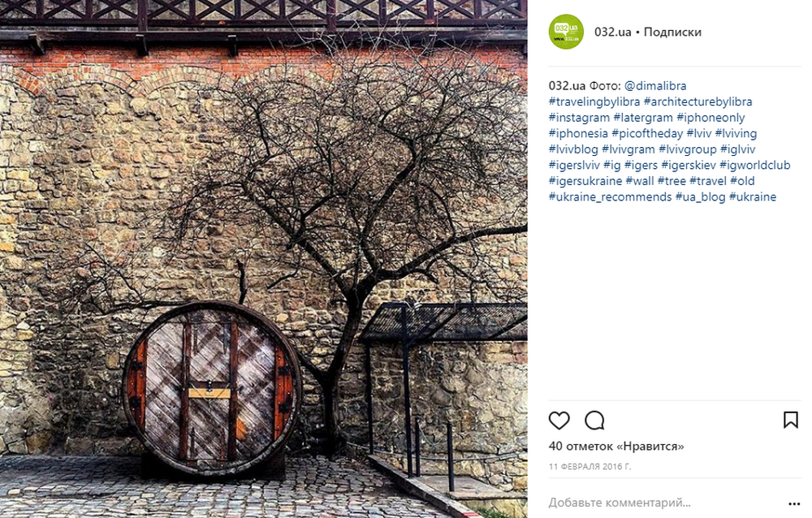
Task: Open the photo of the stone wall and tree
Action: point(264,259)
